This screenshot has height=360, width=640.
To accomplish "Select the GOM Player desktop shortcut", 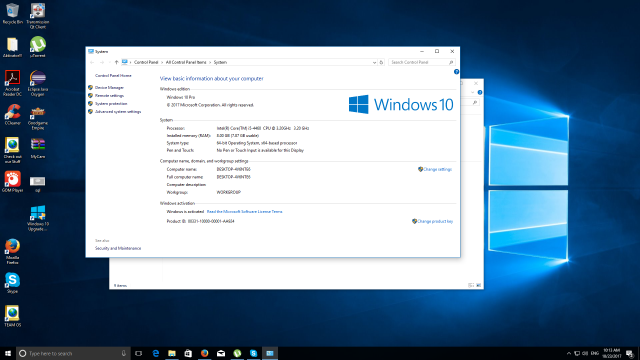I will 12,182.
